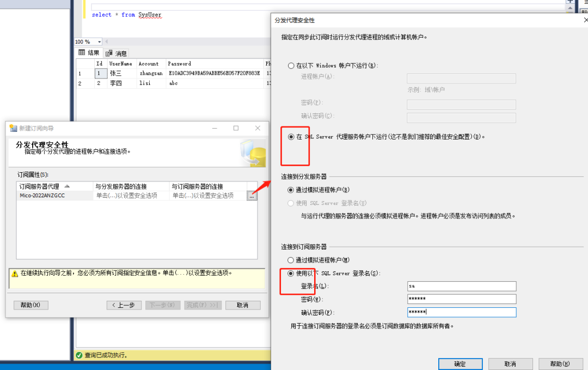Click 取消 in the subscription wizard
The image size is (588, 370).
coord(243,305)
